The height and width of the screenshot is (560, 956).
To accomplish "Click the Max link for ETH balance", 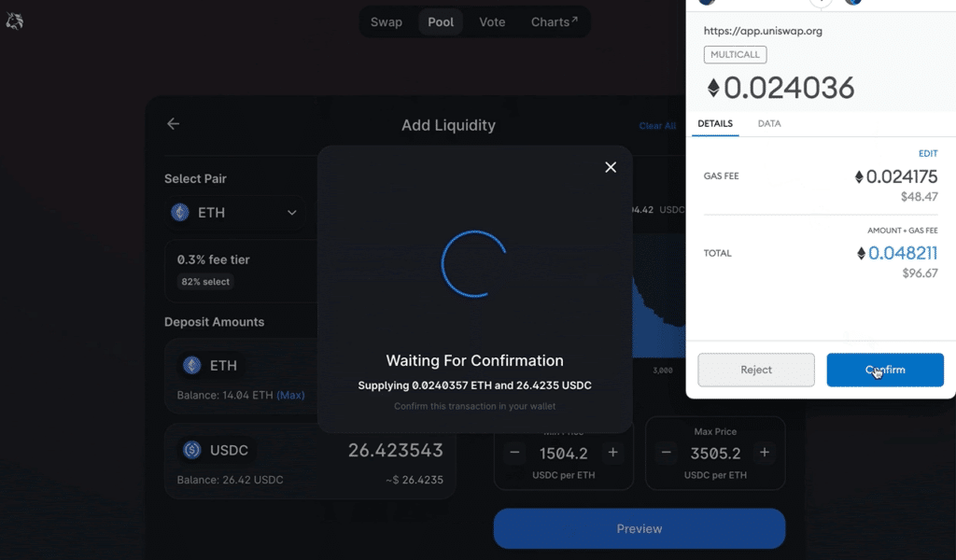I will coord(290,395).
